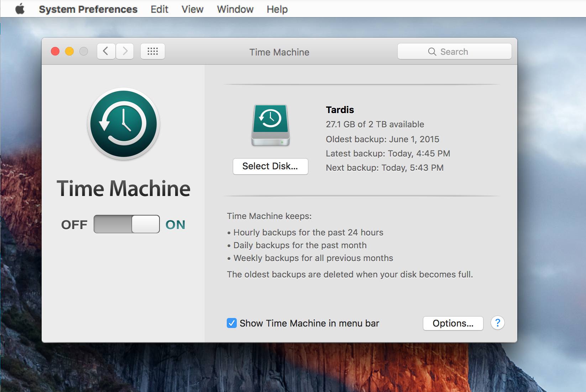Click the ON label beside the switch
The image size is (586, 392).
[x=176, y=225]
